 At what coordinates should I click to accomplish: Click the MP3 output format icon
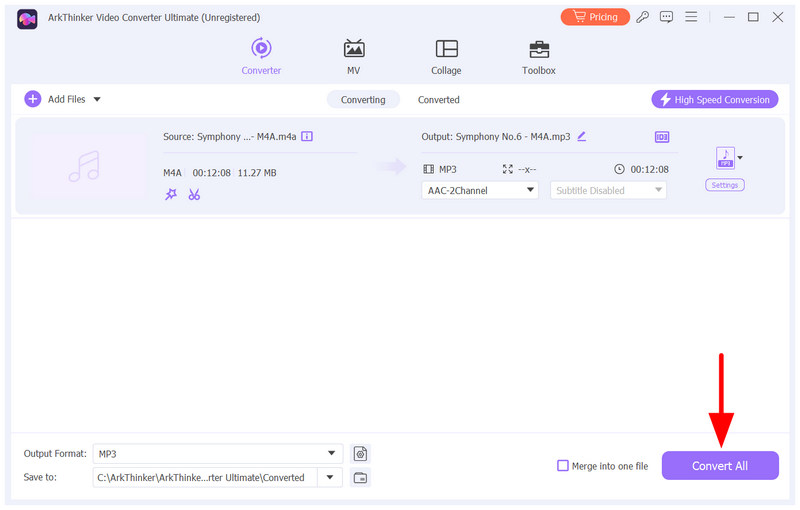tap(726, 158)
